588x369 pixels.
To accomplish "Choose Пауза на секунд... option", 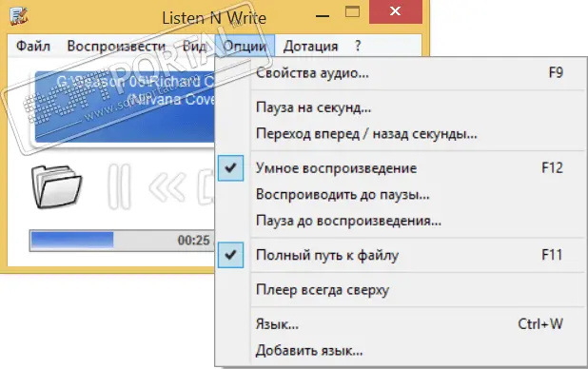I will [401, 107].
